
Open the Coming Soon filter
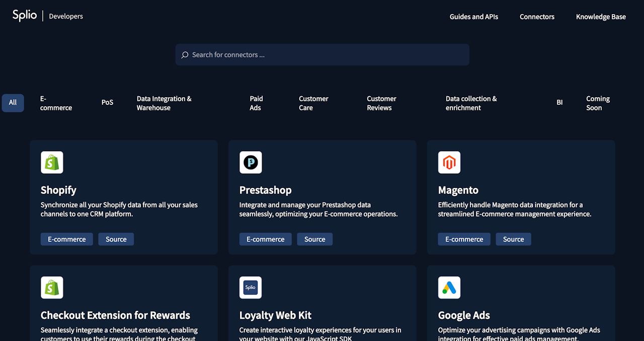(x=598, y=103)
